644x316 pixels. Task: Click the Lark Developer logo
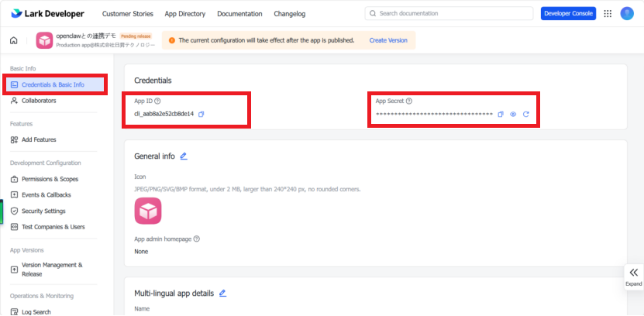pos(47,13)
